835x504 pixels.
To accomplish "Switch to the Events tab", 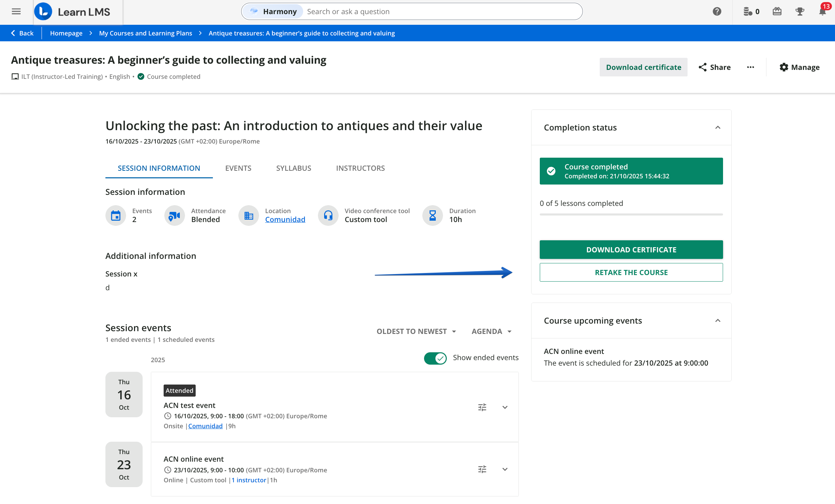I will [238, 168].
